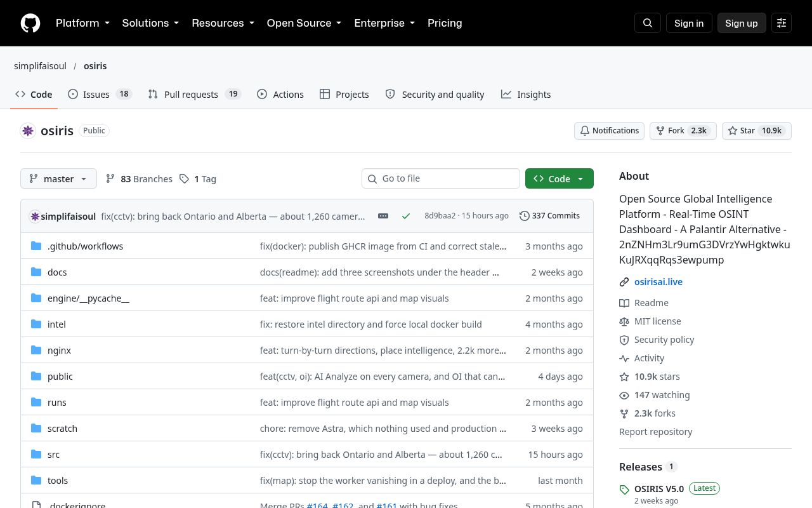812x508 pixels.
Task: Click the folder icon beside nginx
Action: [x=36, y=350]
